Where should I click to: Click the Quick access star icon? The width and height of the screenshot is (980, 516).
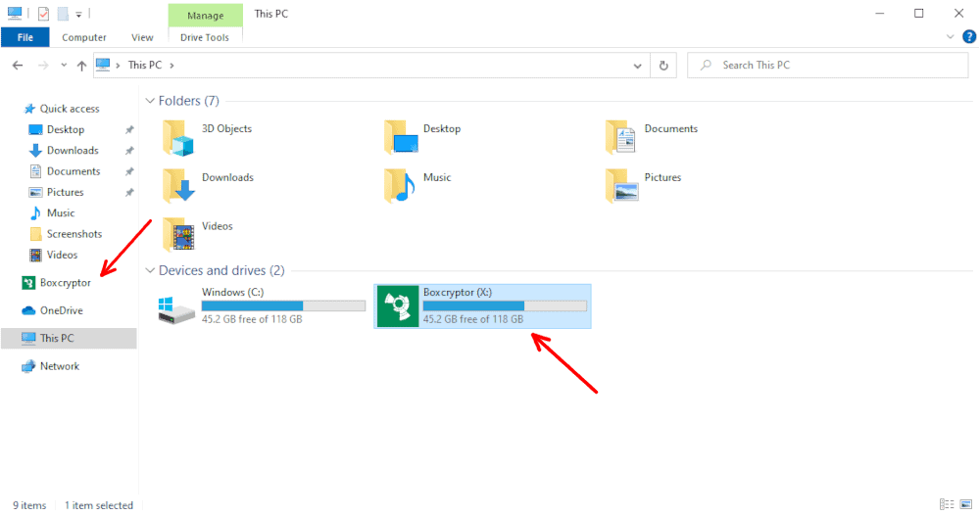pyautogui.click(x=28, y=109)
